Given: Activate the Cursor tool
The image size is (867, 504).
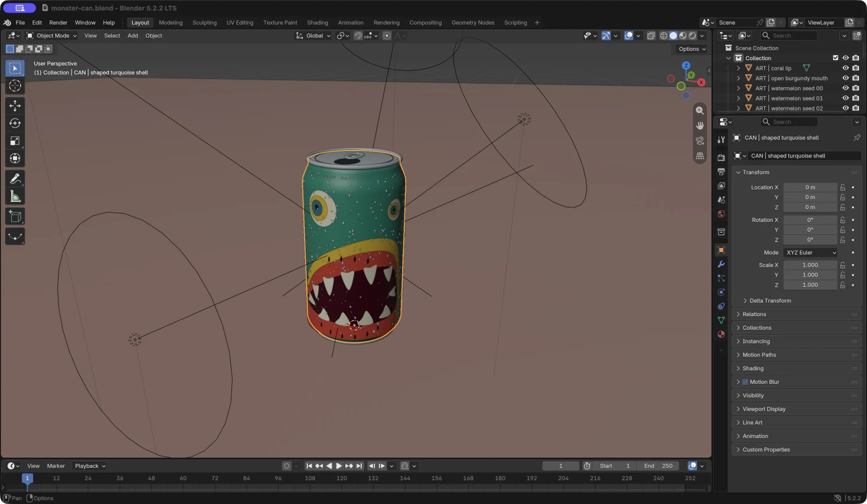Looking at the screenshot, I should pos(15,86).
